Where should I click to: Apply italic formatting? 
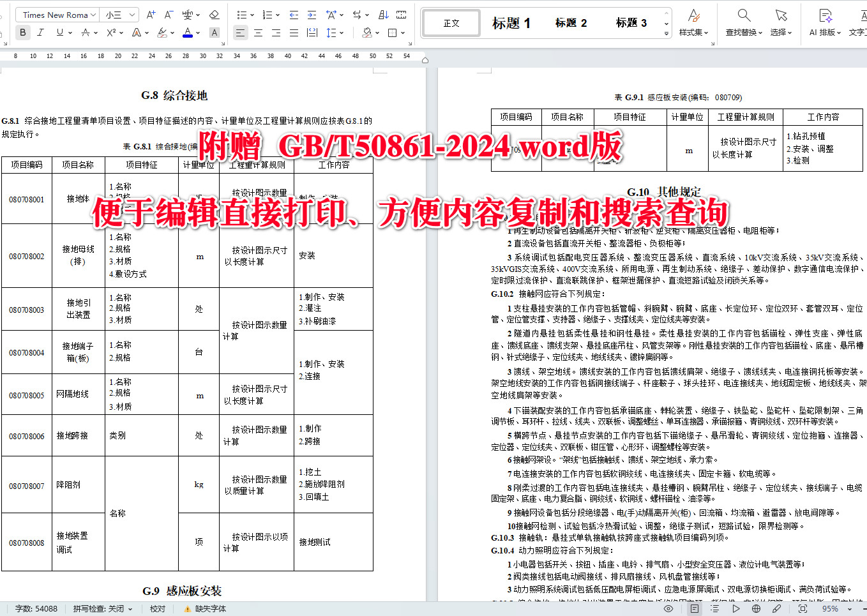point(40,32)
